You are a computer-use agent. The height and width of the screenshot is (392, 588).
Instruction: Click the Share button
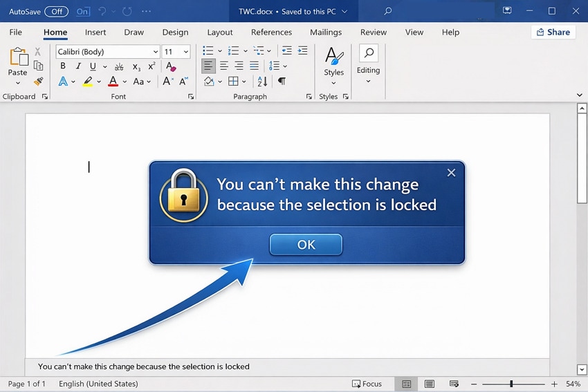[x=553, y=32]
